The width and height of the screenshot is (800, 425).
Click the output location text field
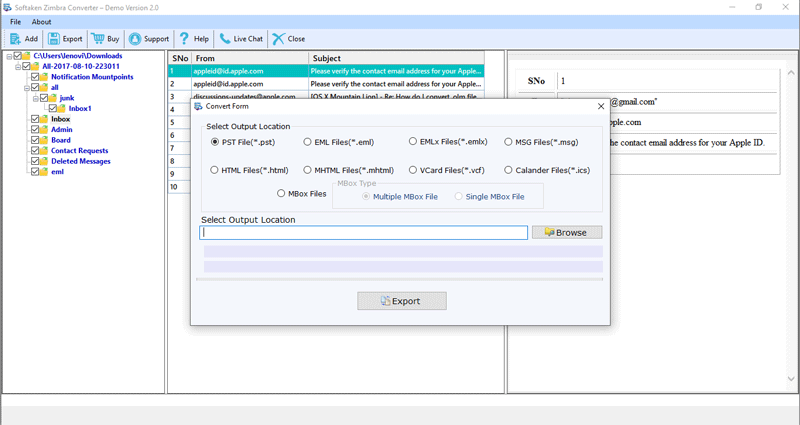(363, 233)
